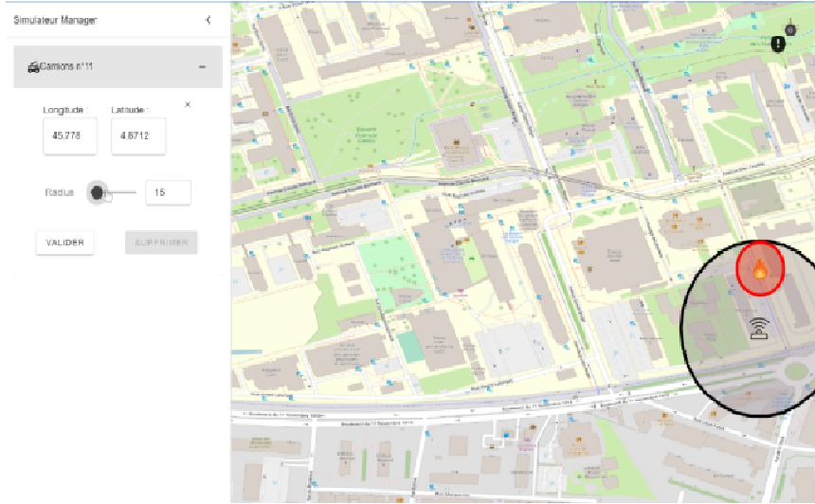Click the black exclamation alert marker

click(778, 44)
